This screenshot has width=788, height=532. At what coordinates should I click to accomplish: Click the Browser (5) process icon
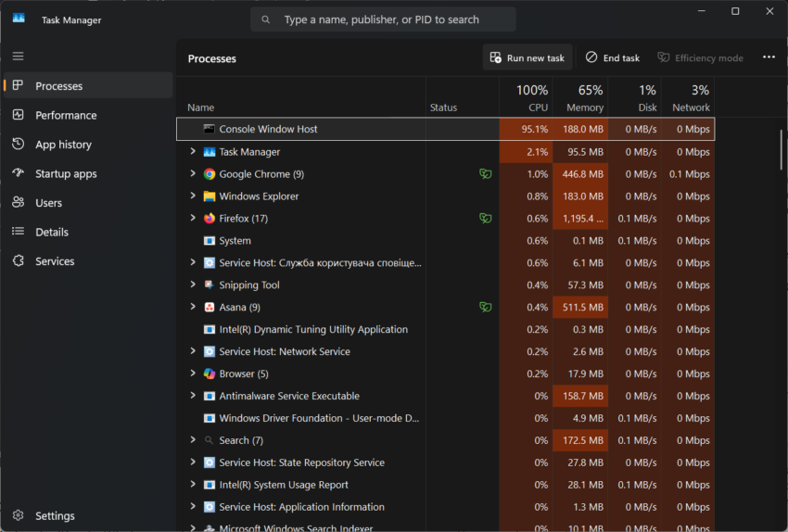(x=210, y=374)
